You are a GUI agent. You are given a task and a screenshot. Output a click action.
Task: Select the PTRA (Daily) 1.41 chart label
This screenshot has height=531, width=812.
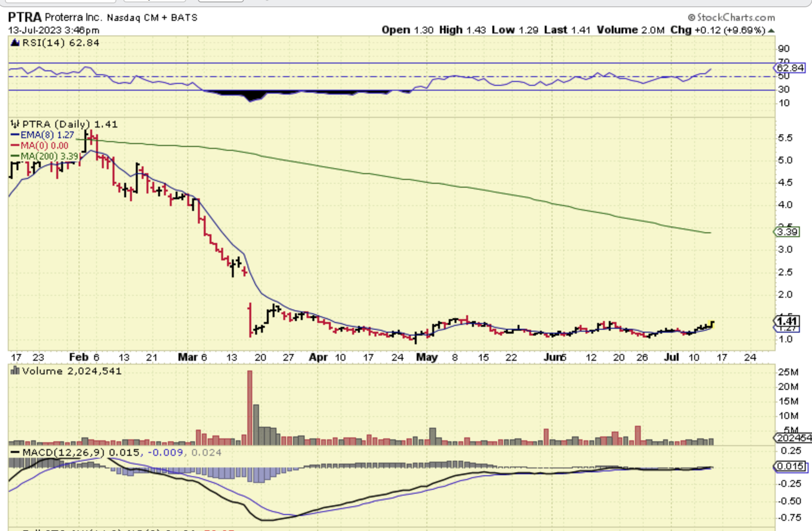[70, 124]
